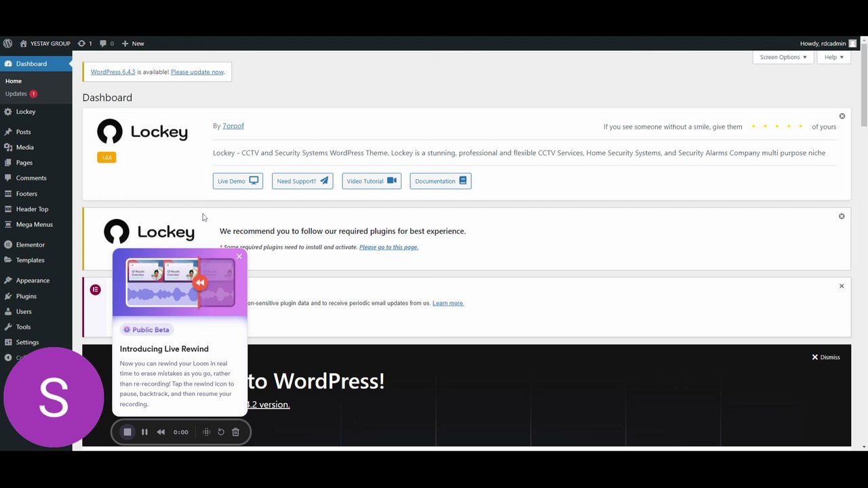Open the comments bubble in admin bar
Screen dimensions: 868x488
pos(106,43)
